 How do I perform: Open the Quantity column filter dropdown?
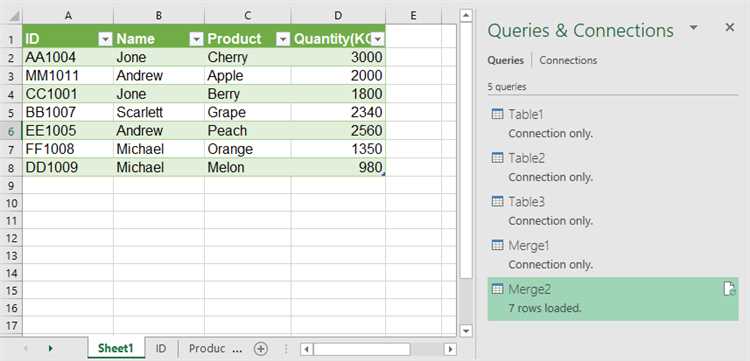tap(378, 39)
